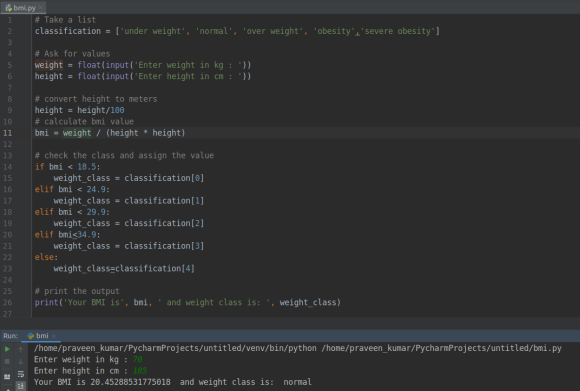
Task: Close the bmi.py editor tab
Action: click(x=41, y=7)
